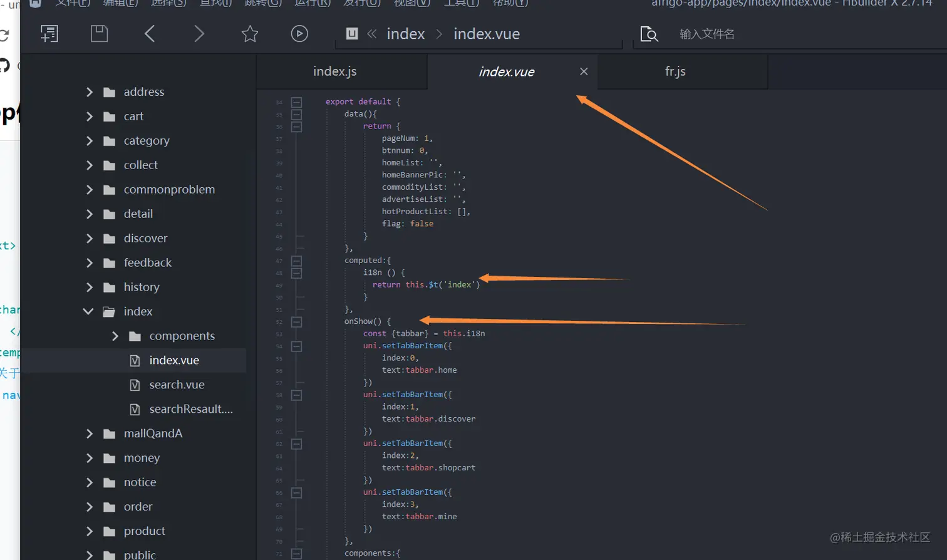
Task: Click the file search magnifier icon
Action: (649, 34)
